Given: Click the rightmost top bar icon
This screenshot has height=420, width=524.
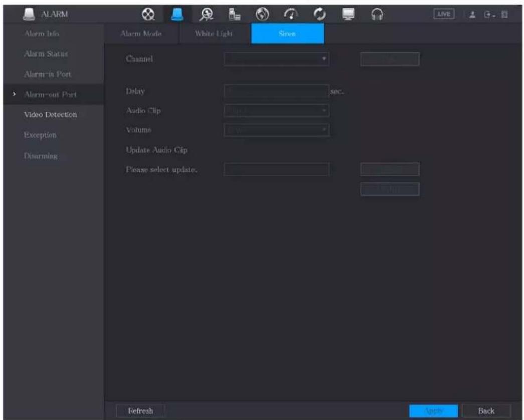Looking at the screenshot, I should [x=505, y=15].
